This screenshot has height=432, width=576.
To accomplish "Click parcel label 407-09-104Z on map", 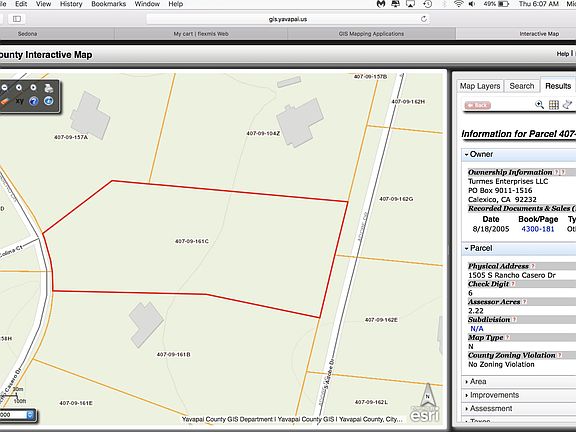I will coord(263,133).
